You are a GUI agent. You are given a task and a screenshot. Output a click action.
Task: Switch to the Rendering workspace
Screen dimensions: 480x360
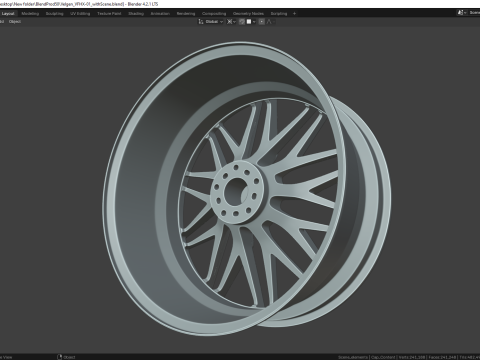186,14
